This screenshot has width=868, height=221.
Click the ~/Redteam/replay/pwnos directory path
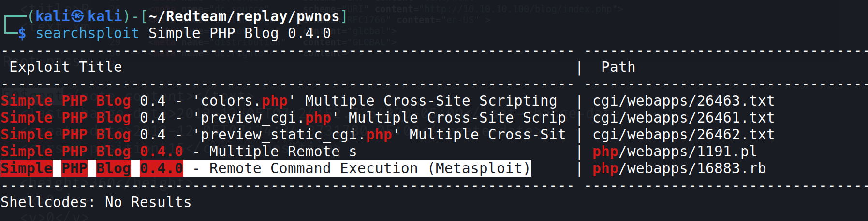click(244, 16)
